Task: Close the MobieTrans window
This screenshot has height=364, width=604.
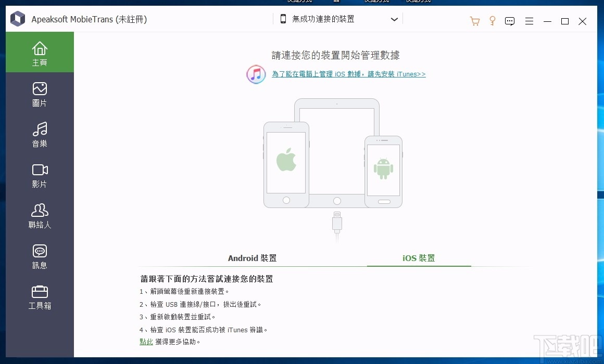Action: click(583, 21)
